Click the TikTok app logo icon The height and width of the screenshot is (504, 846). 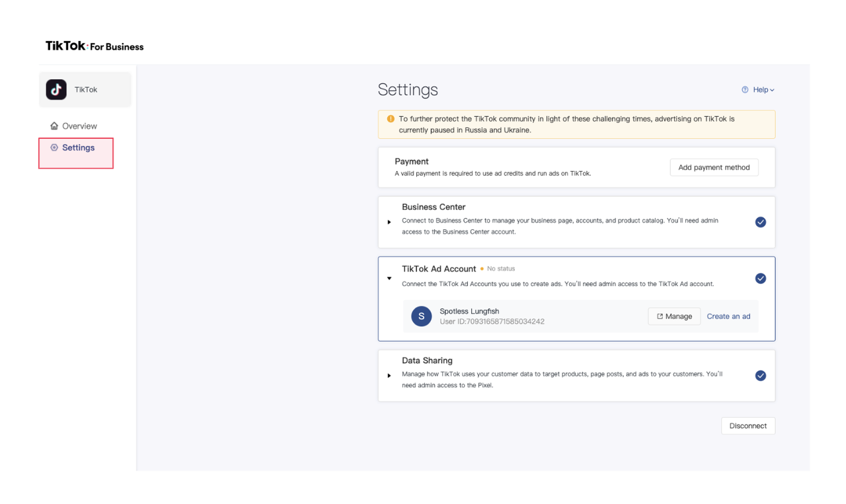[x=56, y=89]
